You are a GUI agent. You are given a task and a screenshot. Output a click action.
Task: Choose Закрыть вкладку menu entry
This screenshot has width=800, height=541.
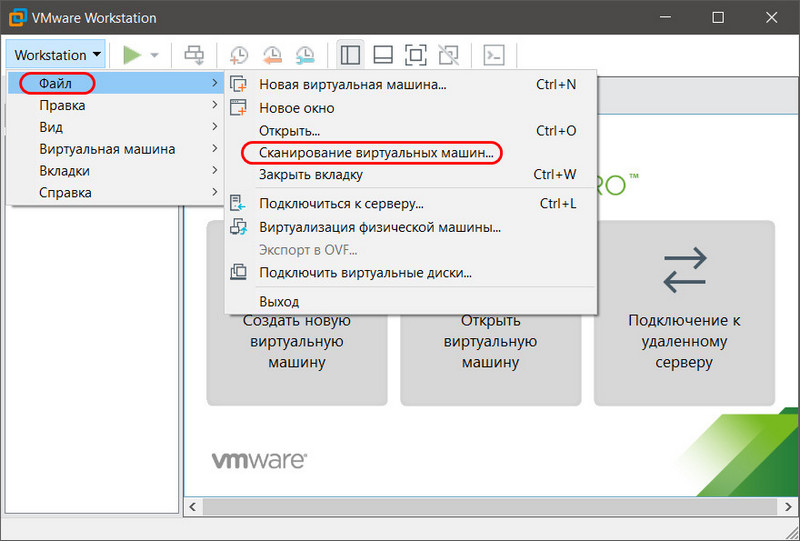tap(411, 175)
